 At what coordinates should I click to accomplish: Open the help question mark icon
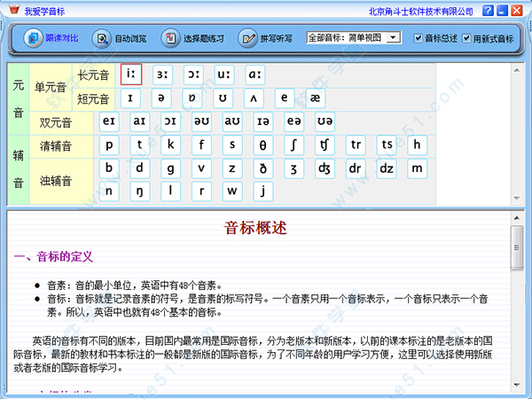coord(488,10)
